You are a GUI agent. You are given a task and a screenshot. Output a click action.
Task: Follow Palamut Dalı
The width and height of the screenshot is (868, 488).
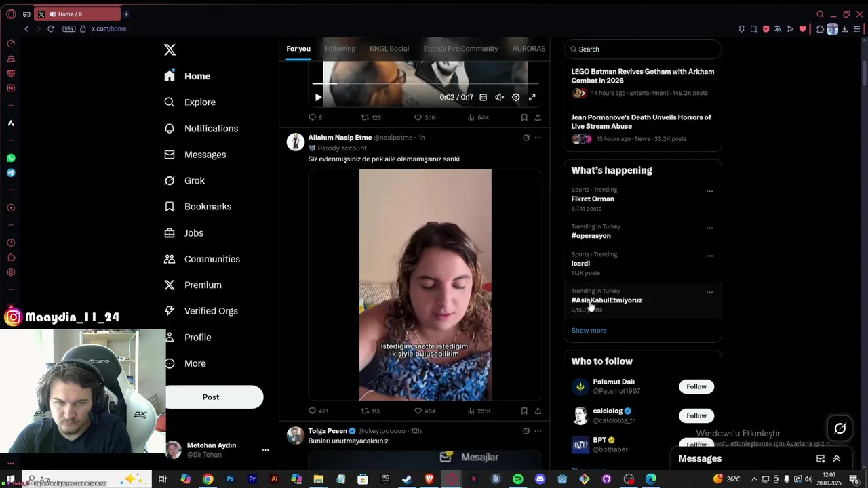(696, 386)
